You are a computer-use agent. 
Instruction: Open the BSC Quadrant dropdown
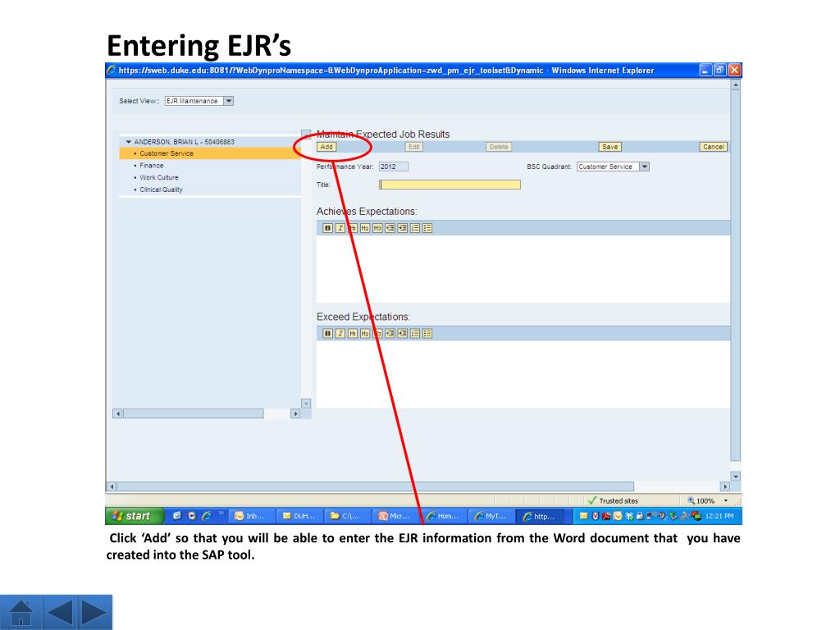click(645, 167)
